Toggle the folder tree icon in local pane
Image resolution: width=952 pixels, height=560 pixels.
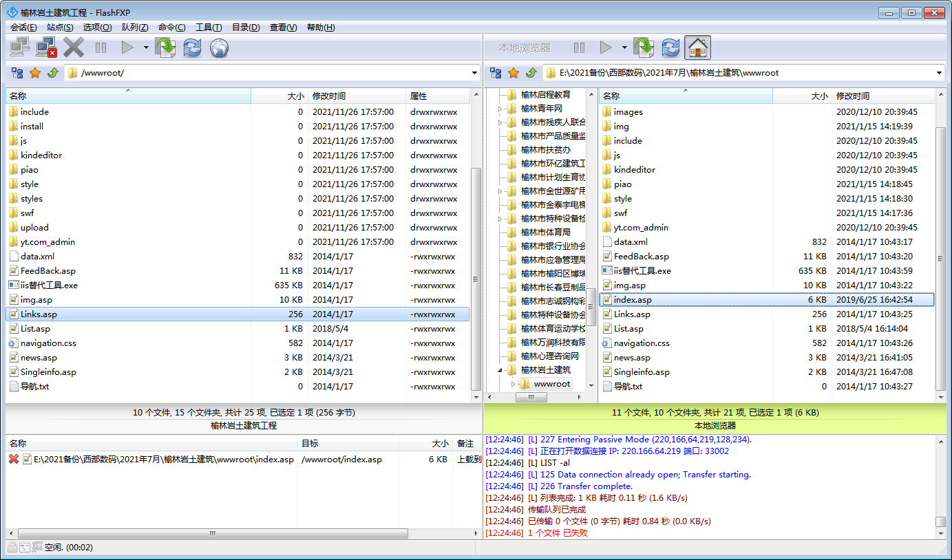click(x=495, y=73)
